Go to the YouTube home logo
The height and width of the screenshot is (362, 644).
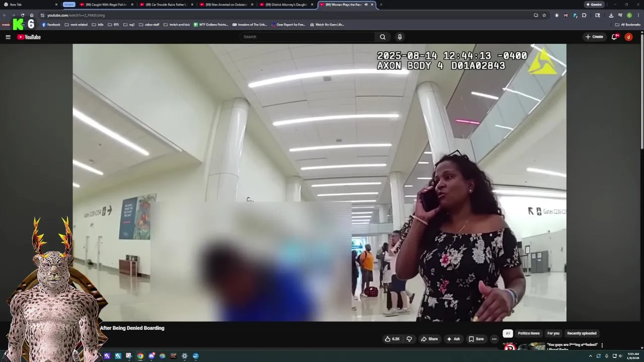(x=29, y=37)
